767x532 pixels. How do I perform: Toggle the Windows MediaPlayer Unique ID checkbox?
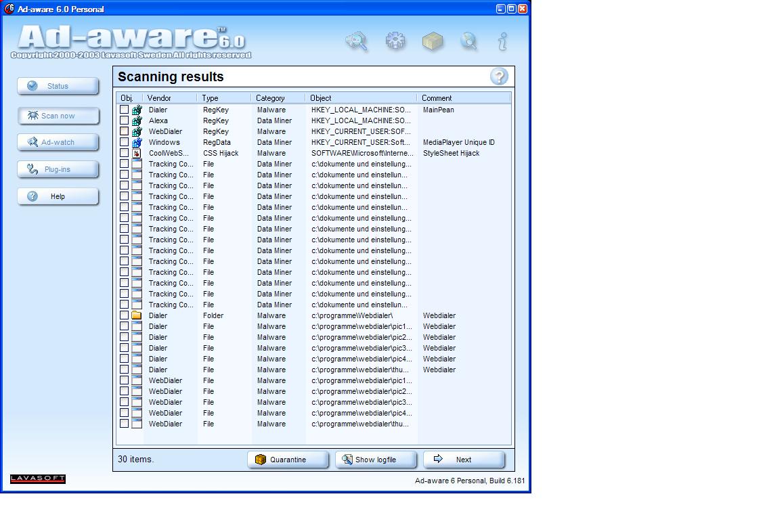pos(125,142)
